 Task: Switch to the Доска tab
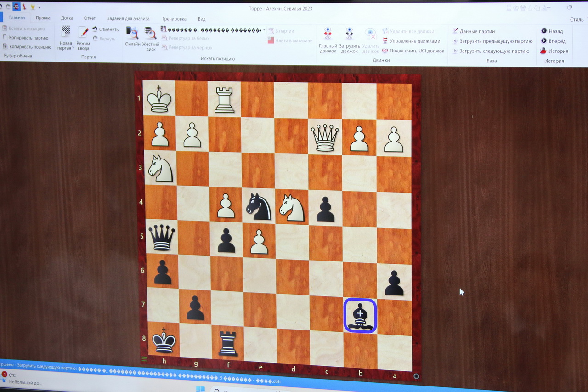click(67, 18)
